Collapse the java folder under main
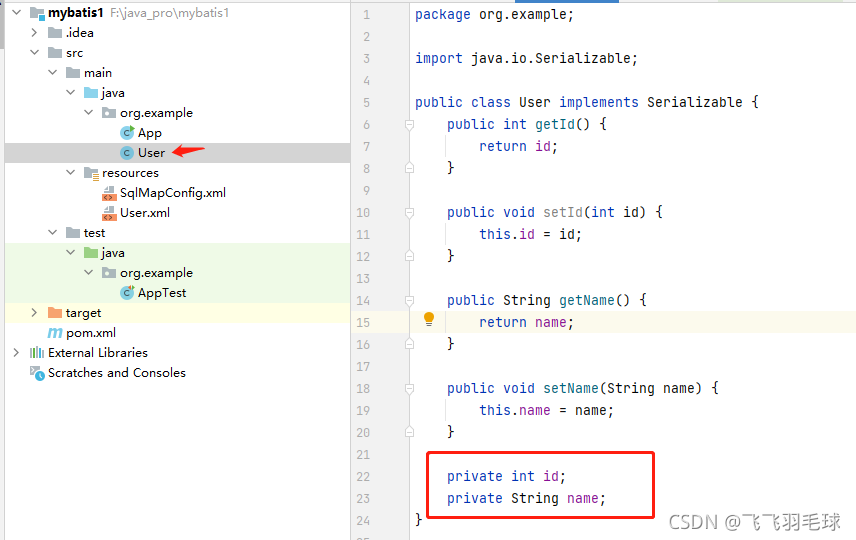Screen dimensions: 856x540 (x=70, y=92)
